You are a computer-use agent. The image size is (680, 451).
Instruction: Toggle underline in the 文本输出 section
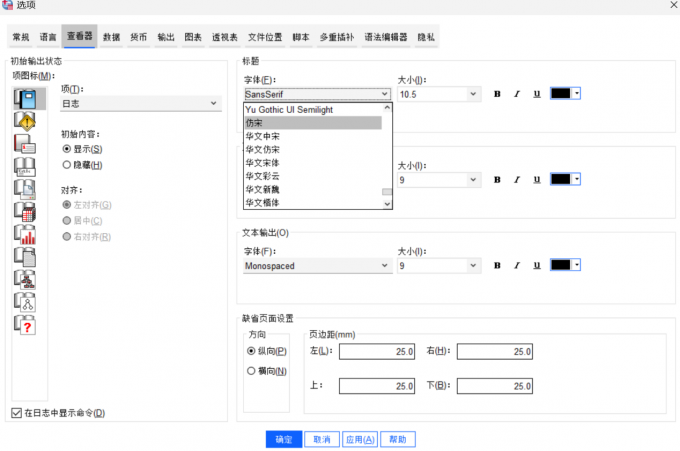pos(537,265)
